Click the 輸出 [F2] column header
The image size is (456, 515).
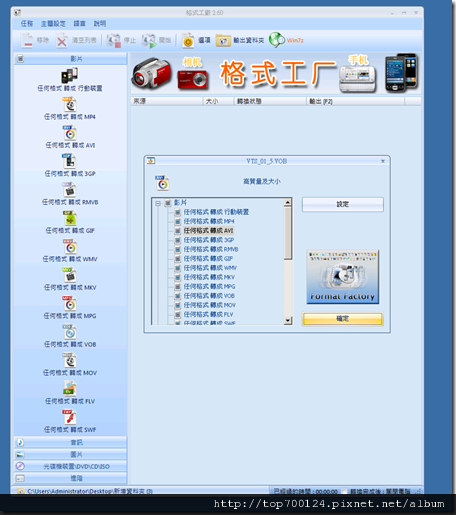tap(355, 101)
